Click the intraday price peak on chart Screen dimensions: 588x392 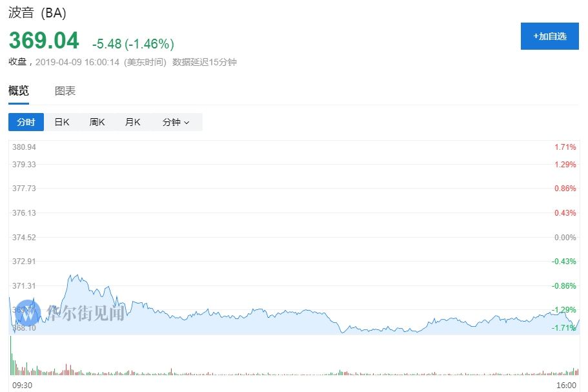click(x=77, y=276)
